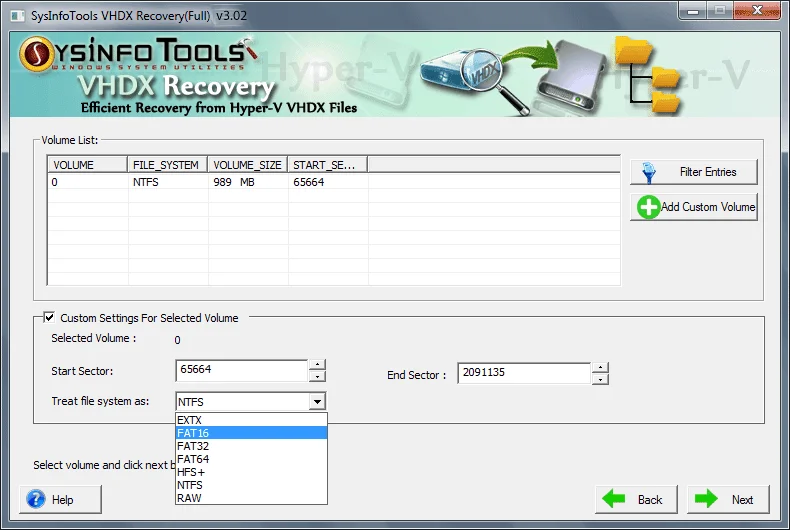Choose HFS+ from the file system list
Viewport: 790px width, 530px height.
coord(251,472)
